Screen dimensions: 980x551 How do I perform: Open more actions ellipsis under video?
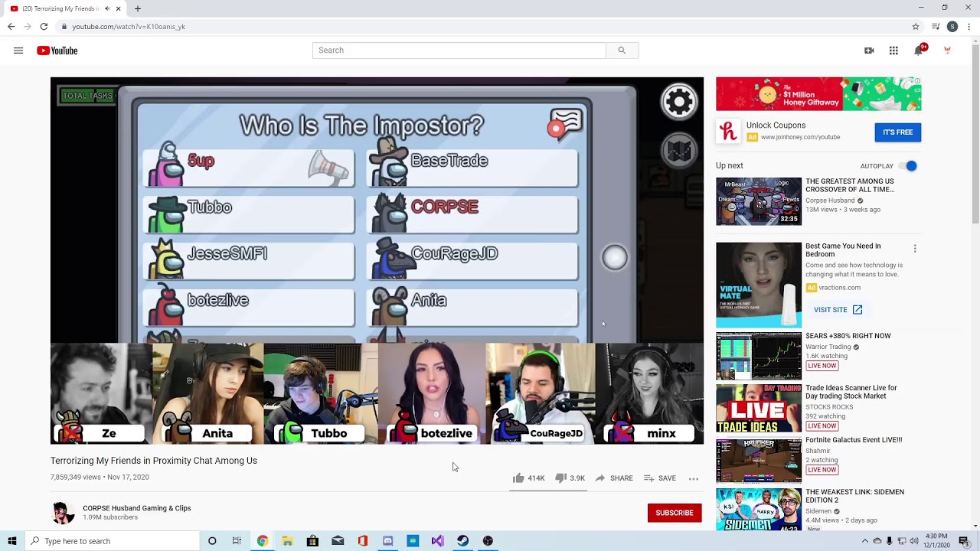pyautogui.click(x=694, y=478)
